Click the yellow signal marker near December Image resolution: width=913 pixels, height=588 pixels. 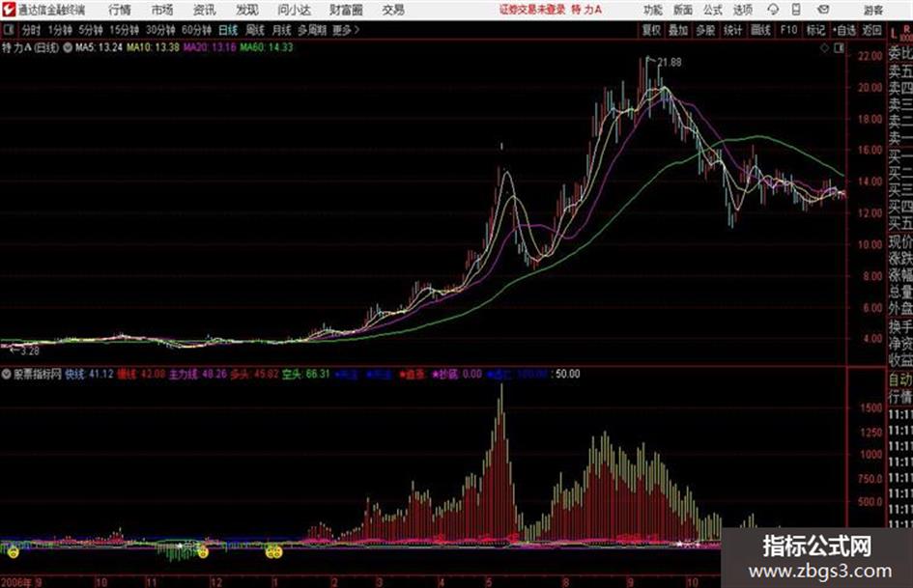[x=203, y=552]
